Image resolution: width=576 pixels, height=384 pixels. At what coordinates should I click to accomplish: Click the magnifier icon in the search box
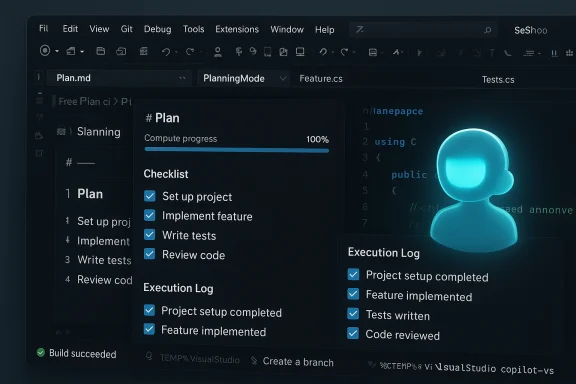488,30
